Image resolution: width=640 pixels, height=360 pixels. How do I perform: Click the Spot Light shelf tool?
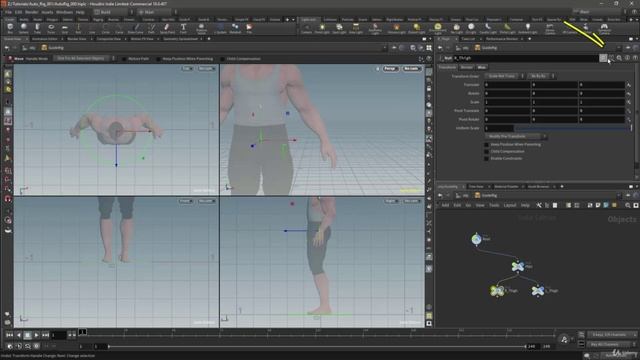[339, 28]
